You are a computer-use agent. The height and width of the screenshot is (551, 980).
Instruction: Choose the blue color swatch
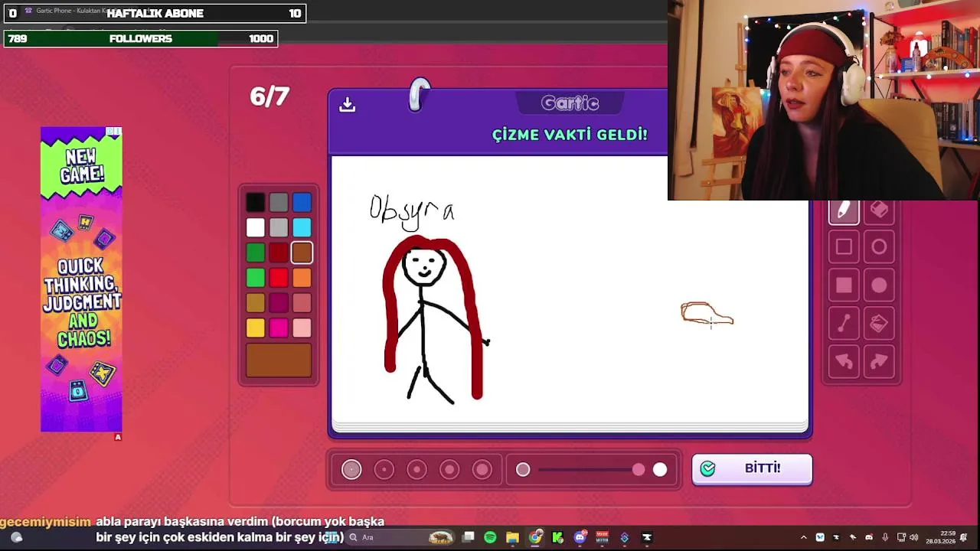tap(302, 202)
